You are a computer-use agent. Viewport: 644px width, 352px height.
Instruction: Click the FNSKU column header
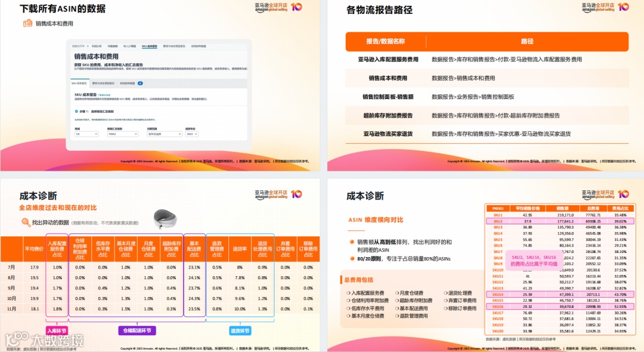pos(498,209)
